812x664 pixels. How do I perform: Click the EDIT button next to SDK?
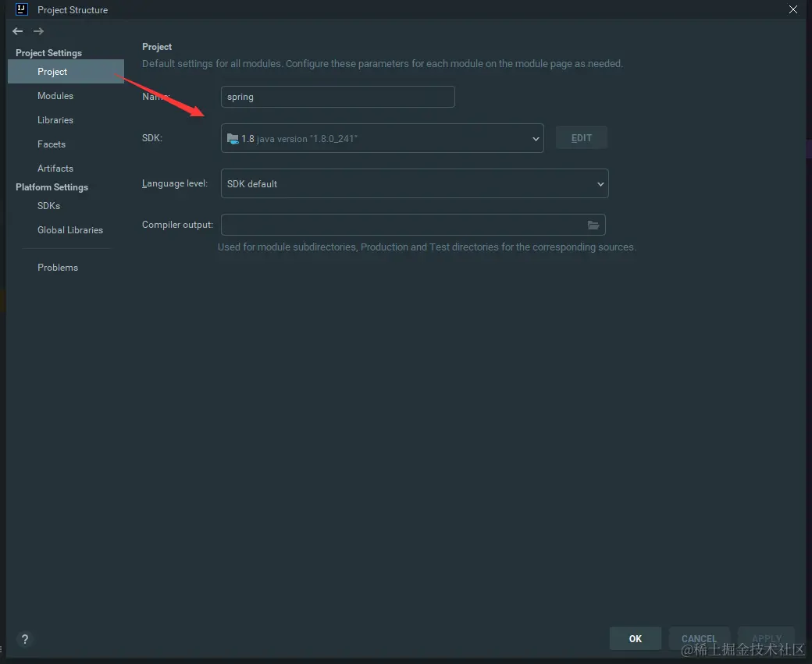pos(582,137)
